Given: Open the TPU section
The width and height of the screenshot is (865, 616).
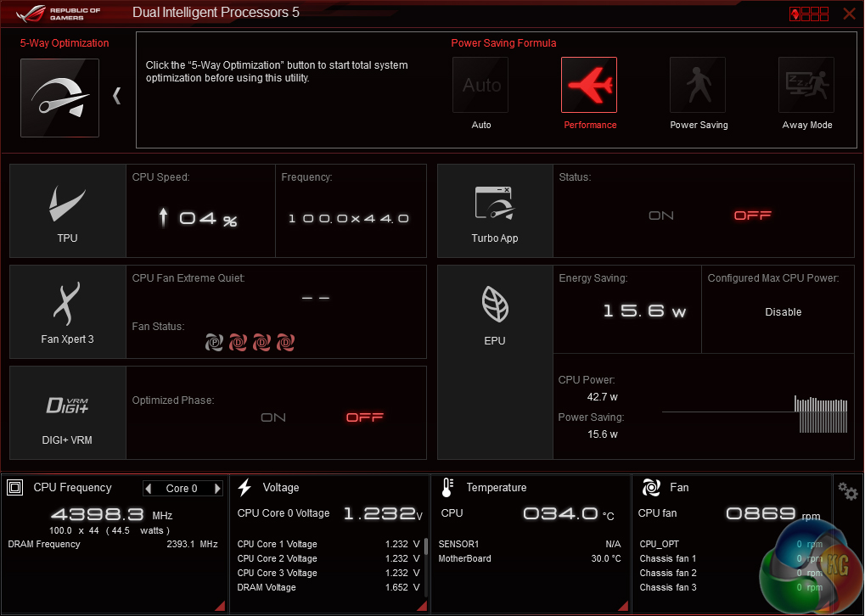Looking at the screenshot, I should pyautogui.click(x=67, y=210).
